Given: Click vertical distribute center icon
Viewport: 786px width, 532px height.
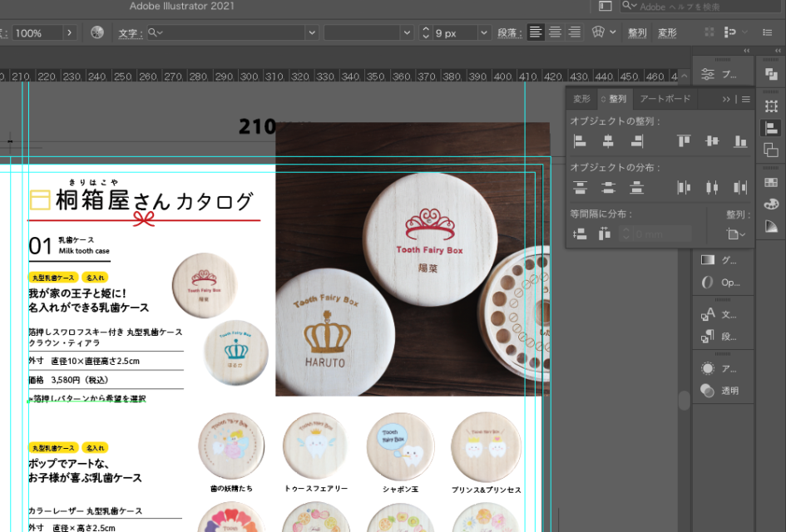Looking at the screenshot, I should pos(608,188).
